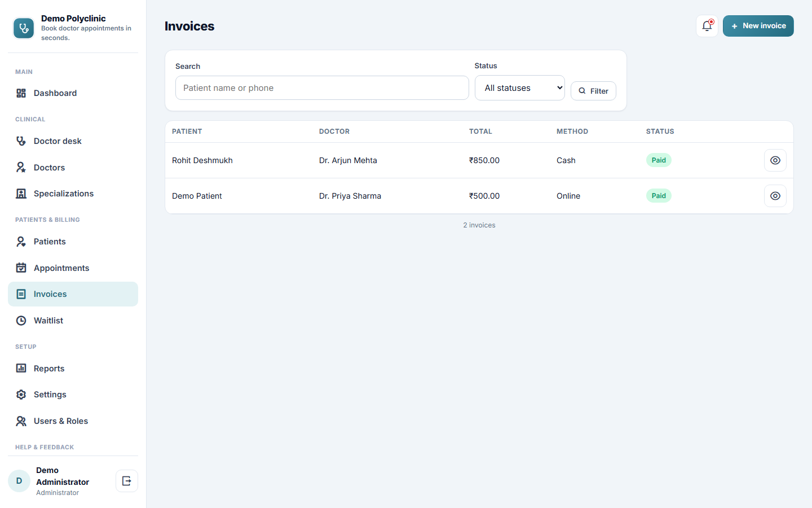The image size is (812, 508).
Task: Click the Appointments calendar icon
Action: tap(21, 268)
